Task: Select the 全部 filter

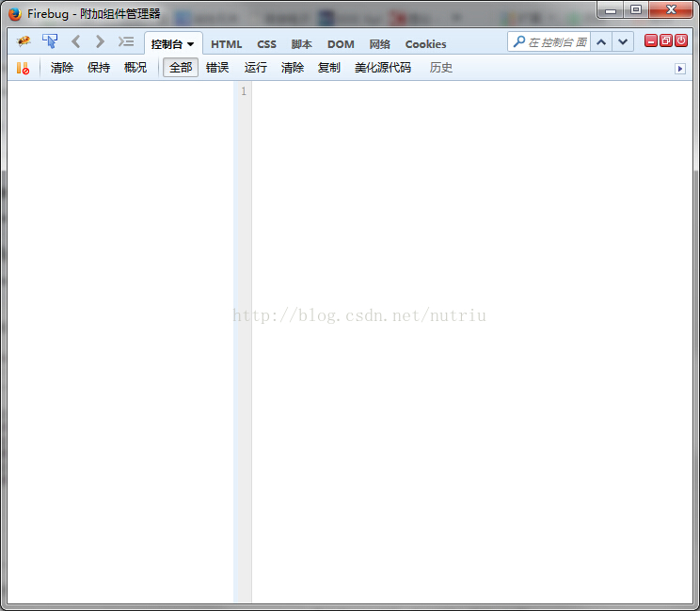Action: coord(181,68)
